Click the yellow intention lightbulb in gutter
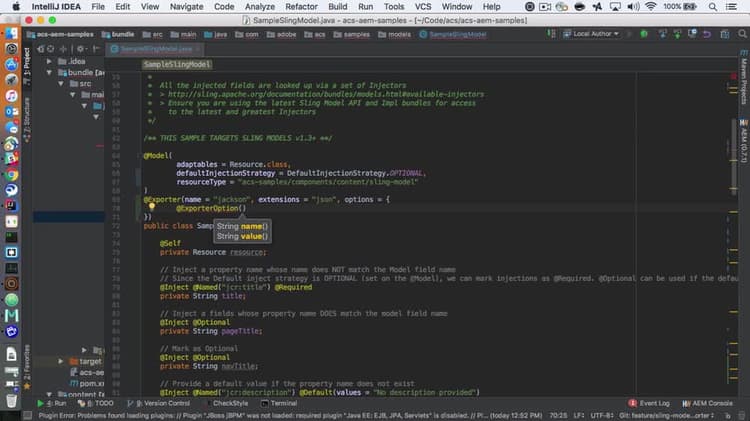750x421 pixels. 152,207
